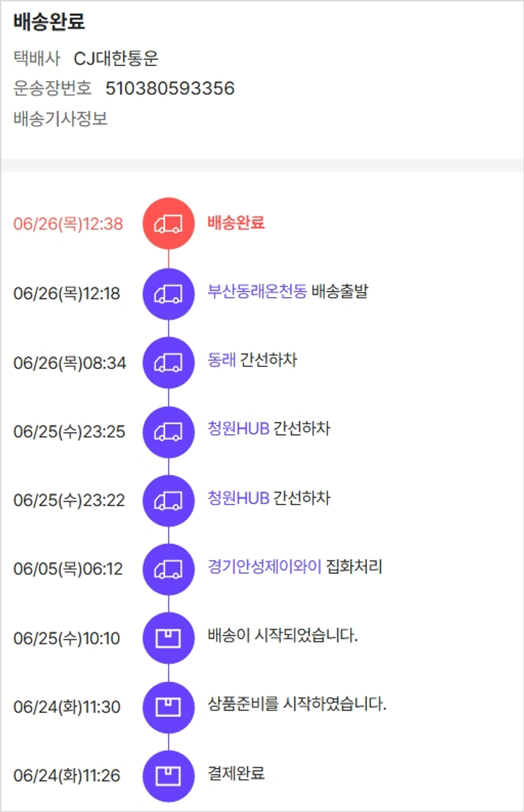This screenshot has width=524, height=812.
Task: Open the 경기안성제이와이 location link
Action: coord(264,566)
